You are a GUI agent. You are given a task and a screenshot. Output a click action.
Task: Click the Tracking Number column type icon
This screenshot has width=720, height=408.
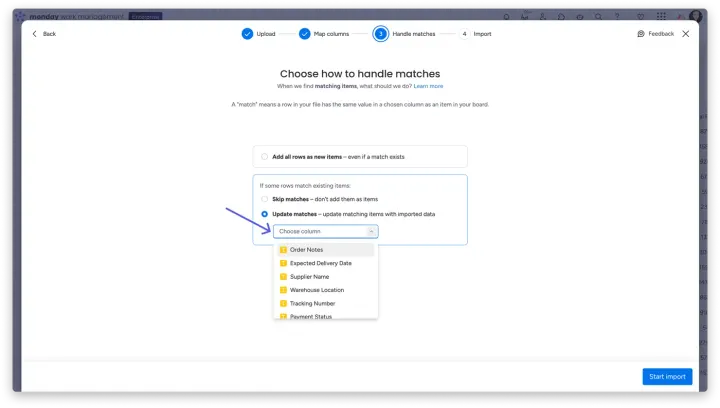283,303
